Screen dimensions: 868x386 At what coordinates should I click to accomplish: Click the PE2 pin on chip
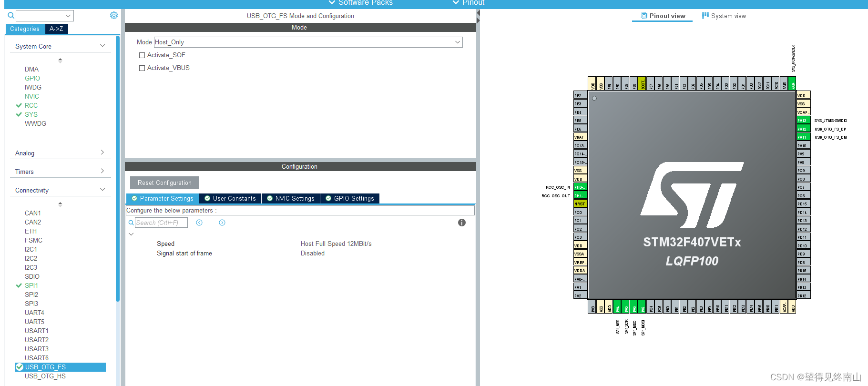[580, 95]
